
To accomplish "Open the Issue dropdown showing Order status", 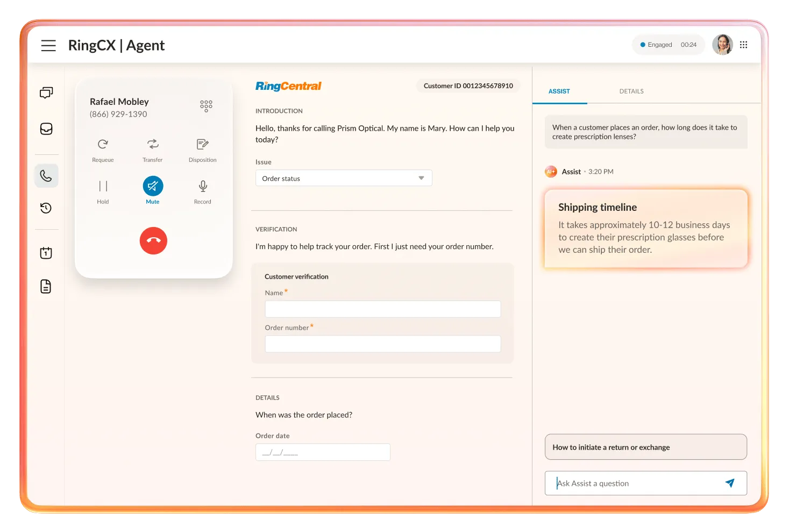I will coord(344,178).
